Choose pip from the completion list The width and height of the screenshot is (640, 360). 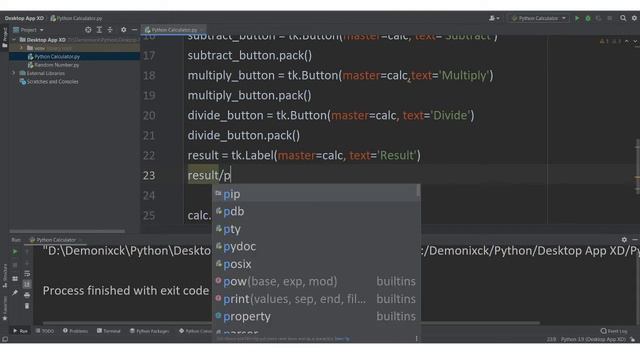315,194
